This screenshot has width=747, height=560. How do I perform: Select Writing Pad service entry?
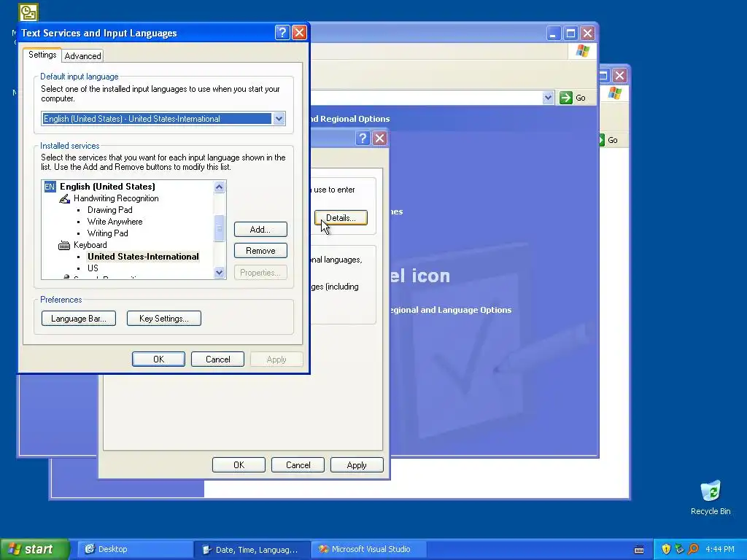[108, 233]
